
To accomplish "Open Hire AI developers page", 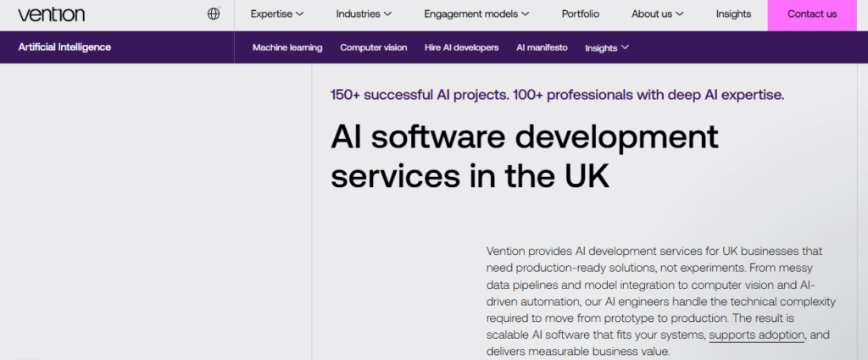I will point(462,47).
